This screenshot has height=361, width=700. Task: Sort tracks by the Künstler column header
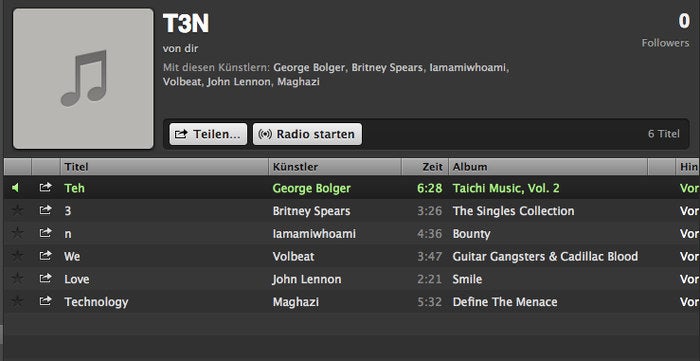click(x=335, y=167)
